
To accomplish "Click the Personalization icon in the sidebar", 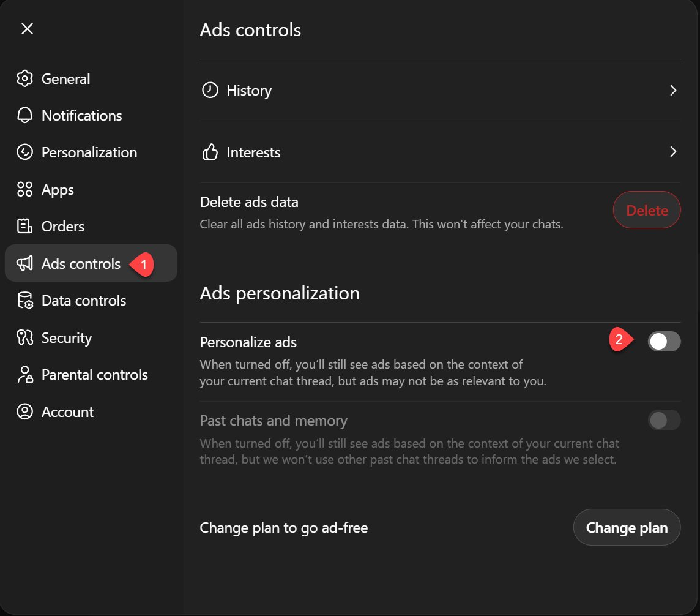I will (24, 152).
